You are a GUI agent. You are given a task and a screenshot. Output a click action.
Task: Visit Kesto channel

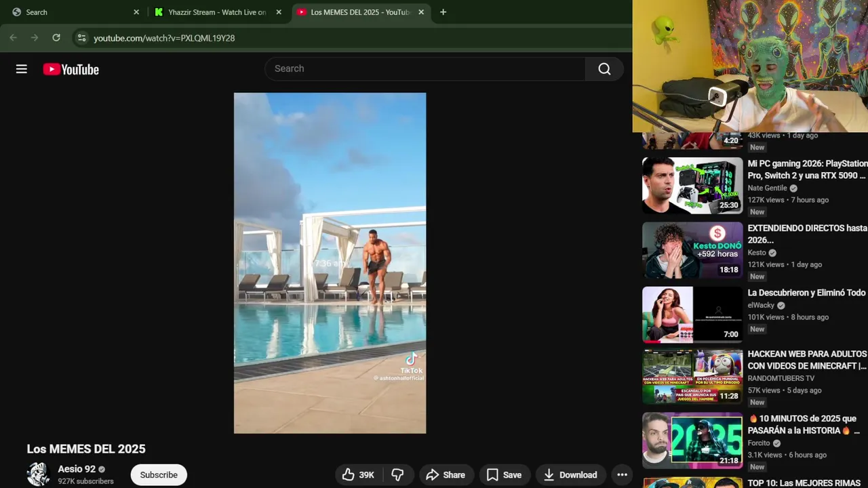pyautogui.click(x=757, y=253)
